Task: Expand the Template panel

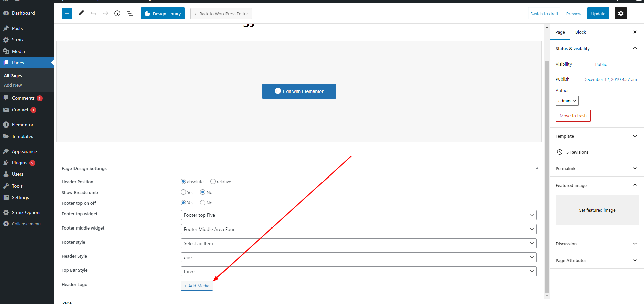Action: point(597,136)
